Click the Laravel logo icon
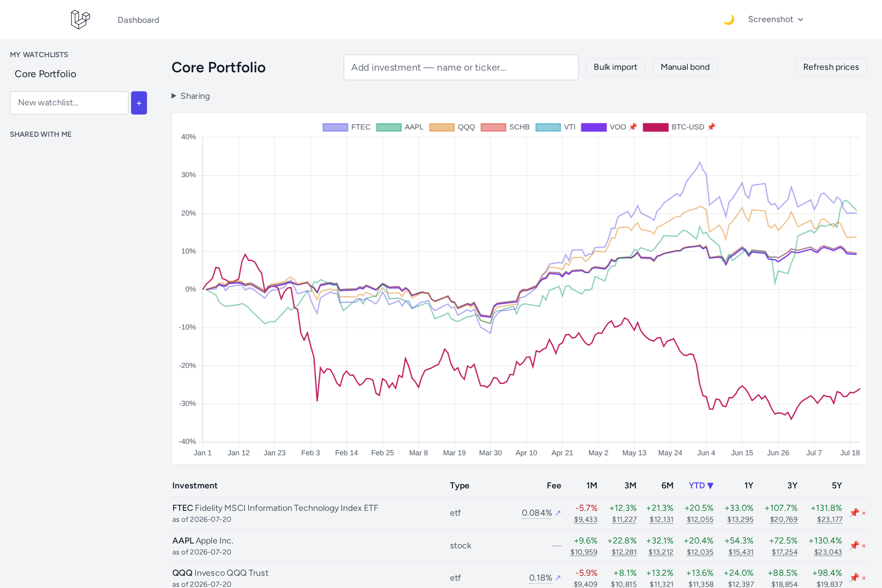This screenshot has width=882, height=588. click(80, 20)
